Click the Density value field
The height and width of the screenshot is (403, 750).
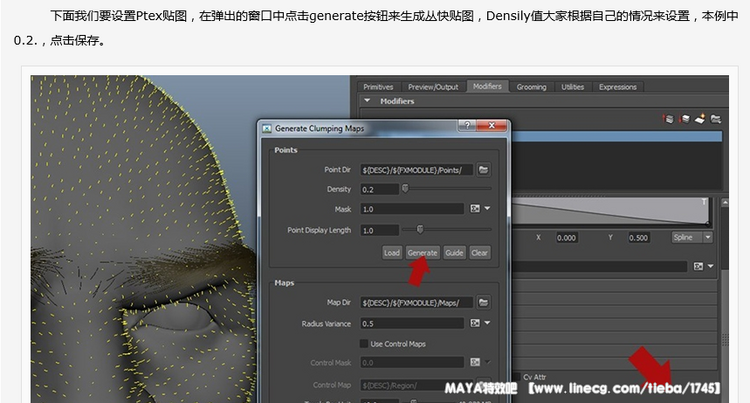379,189
